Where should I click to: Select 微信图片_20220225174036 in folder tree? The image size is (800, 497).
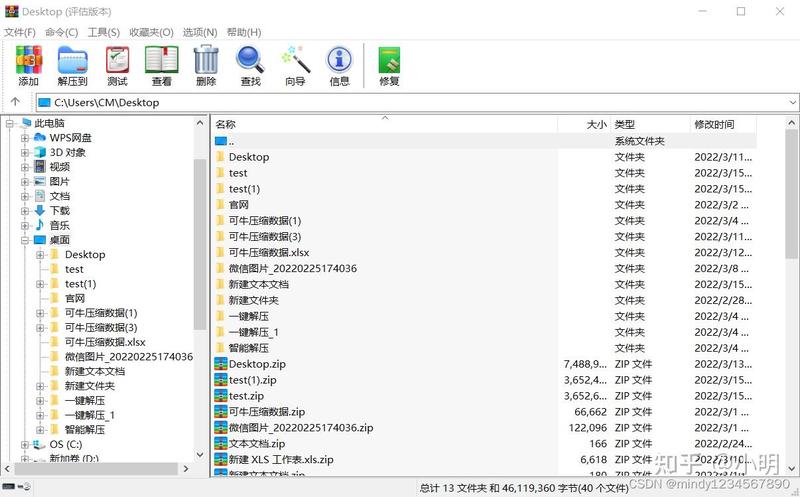tap(129, 357)
